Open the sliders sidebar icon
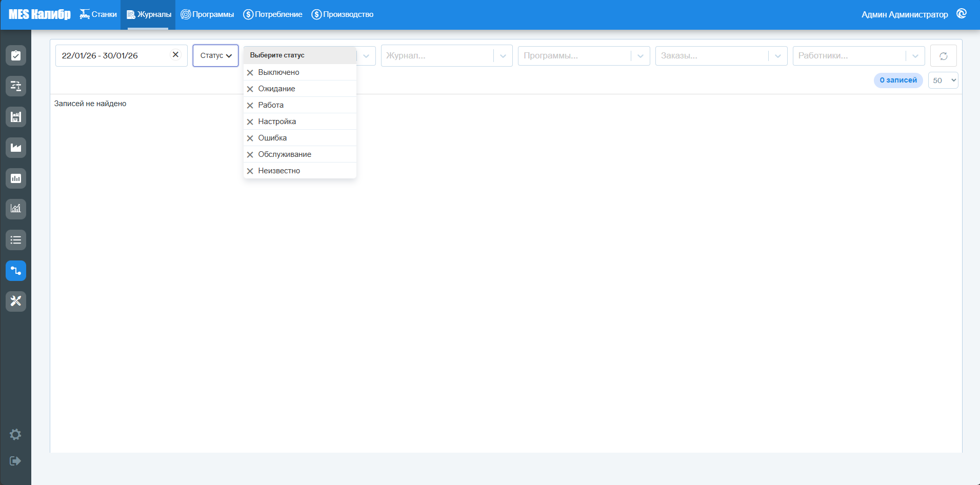This screenshot has width=980, height=485. tap(16, 86)
